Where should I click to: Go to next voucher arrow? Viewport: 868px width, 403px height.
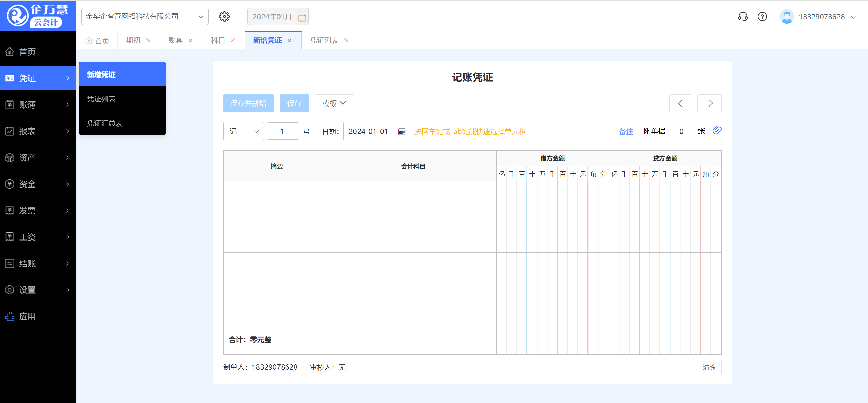(710, 103)
